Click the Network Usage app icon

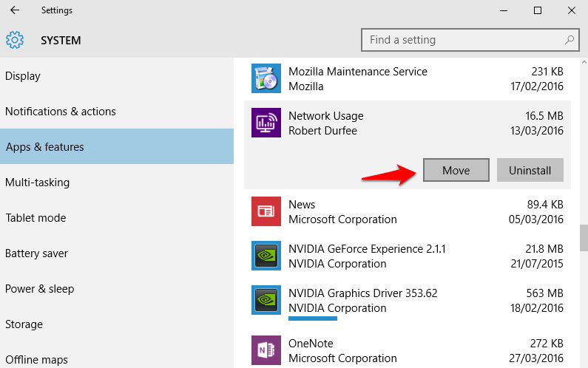[x=266, y=123]
